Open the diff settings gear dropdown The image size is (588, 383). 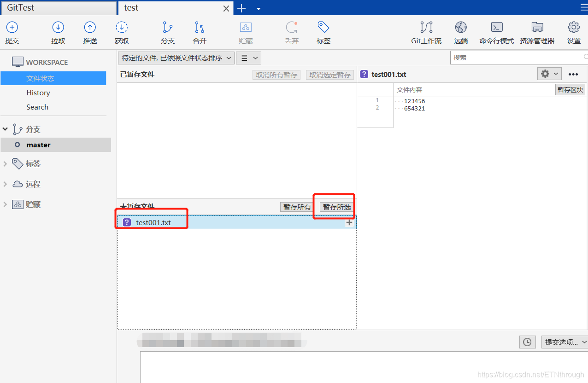click(x=550, y=74)
